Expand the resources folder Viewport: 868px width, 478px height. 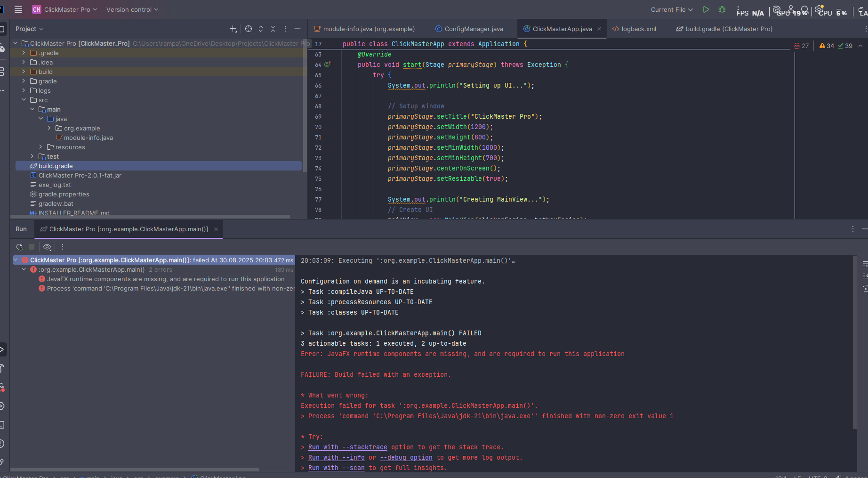40,147
